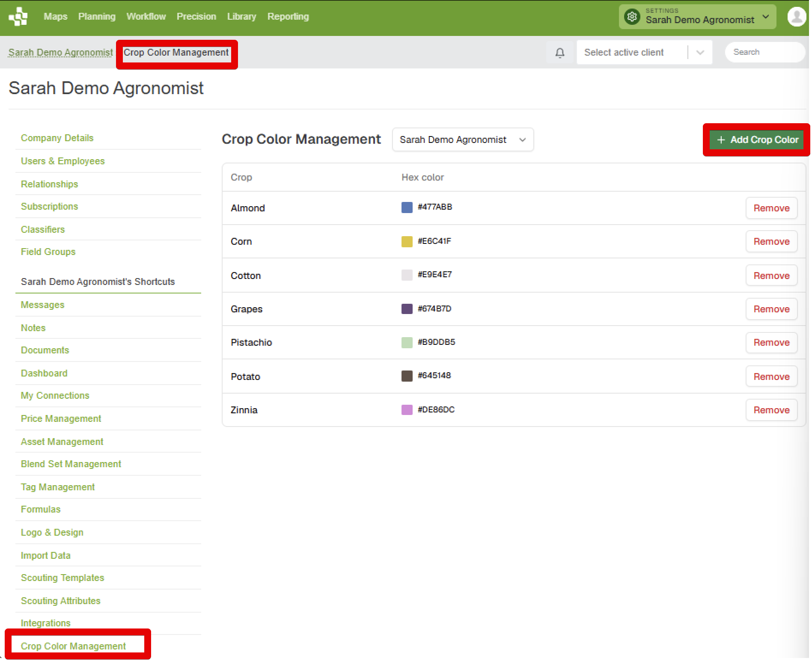This screenshot has height=661, width=812.
Task: Open the Precision menu
Action: (x=196, y=17)
